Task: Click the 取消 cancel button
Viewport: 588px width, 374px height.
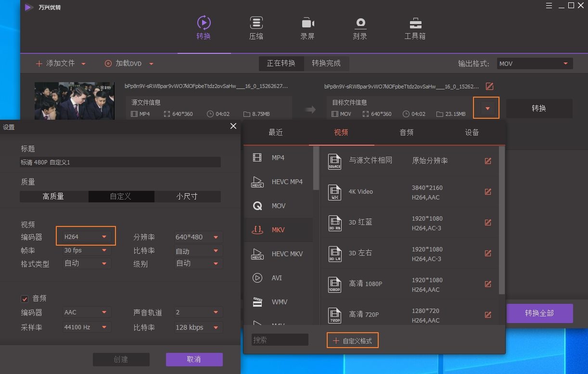Action: 194,359
